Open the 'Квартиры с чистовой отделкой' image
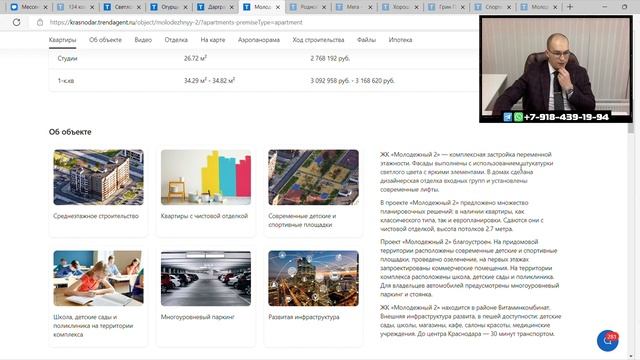Image resolution: width=640 pixels, height=360 pixels. pyautogui.click(x=206, y=177)
